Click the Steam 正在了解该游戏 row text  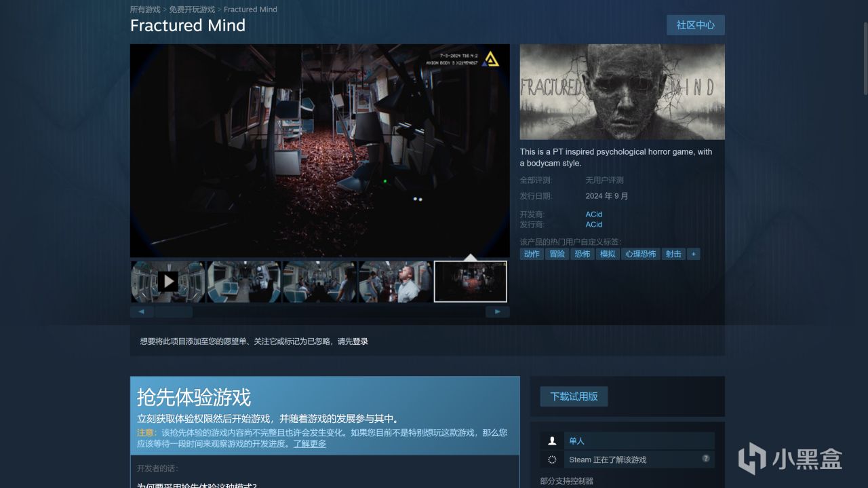(608, 459)
